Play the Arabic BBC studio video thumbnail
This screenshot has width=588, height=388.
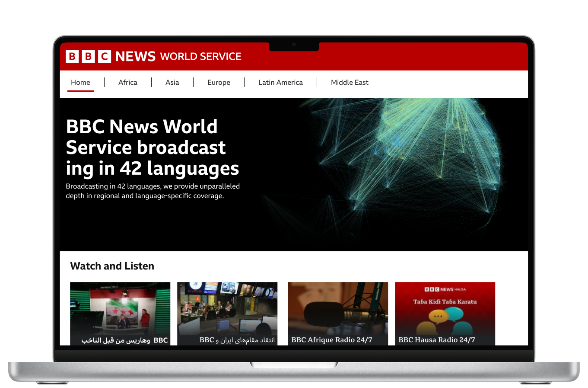tap(120, 314)
